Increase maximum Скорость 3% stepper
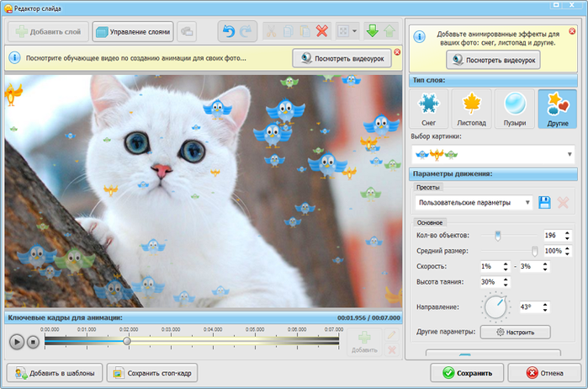This screenshot has height=389, width=588. pyautogui.click(x=545, y=264)
